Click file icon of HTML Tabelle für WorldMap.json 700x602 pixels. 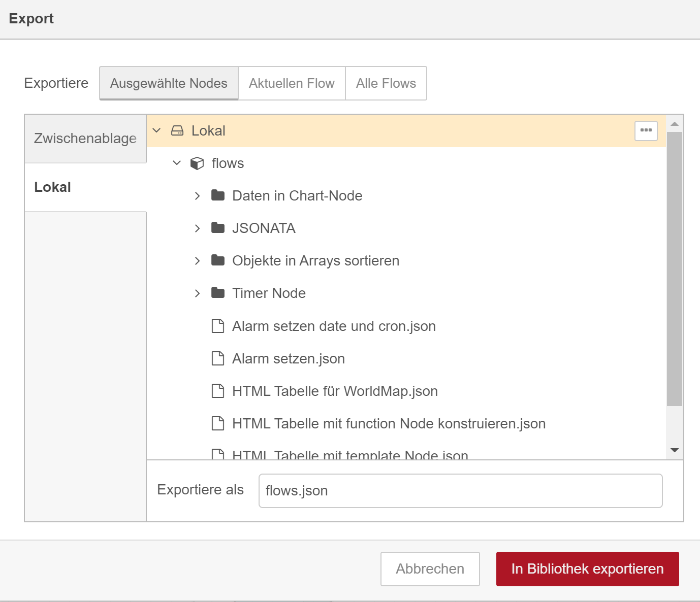click(218, 391)
